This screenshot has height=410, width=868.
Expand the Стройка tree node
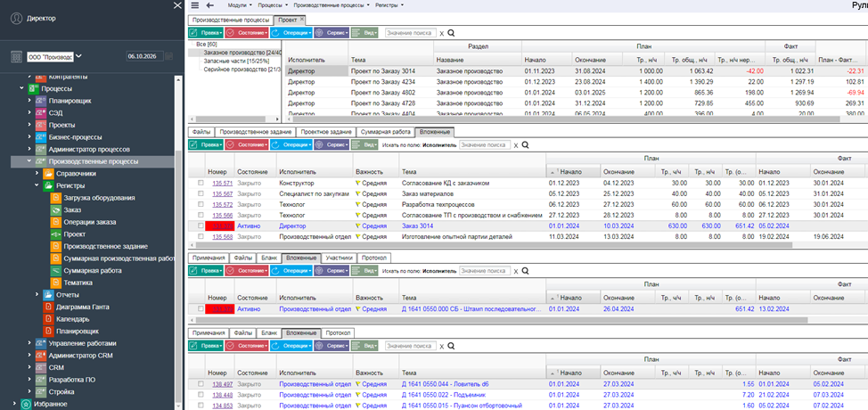pyautogui.click(x=29, y=392)
